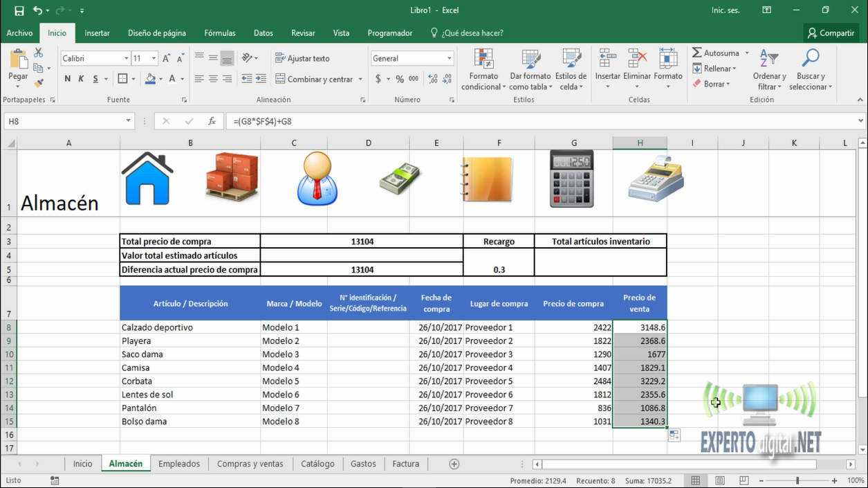Click the percent style icon
The image size is (868, 488).
point(400,79)
